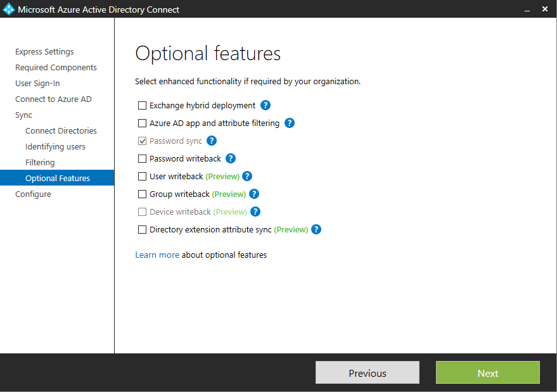This screenshot has width=557, height=392.
Task: Show help for Group writeback preview
Action: pyautogui.click(x=254, y=194)
